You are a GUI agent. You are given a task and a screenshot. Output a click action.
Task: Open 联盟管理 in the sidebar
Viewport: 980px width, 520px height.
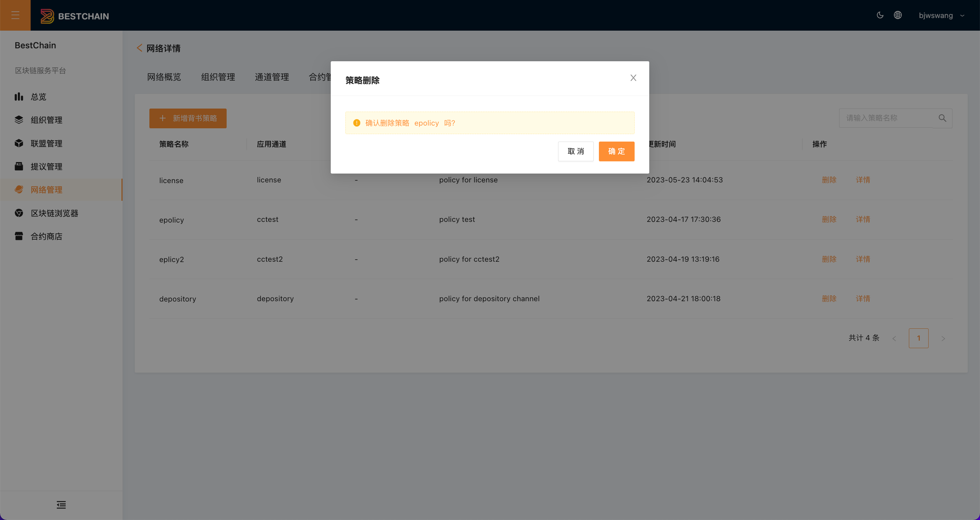point(61,143)
